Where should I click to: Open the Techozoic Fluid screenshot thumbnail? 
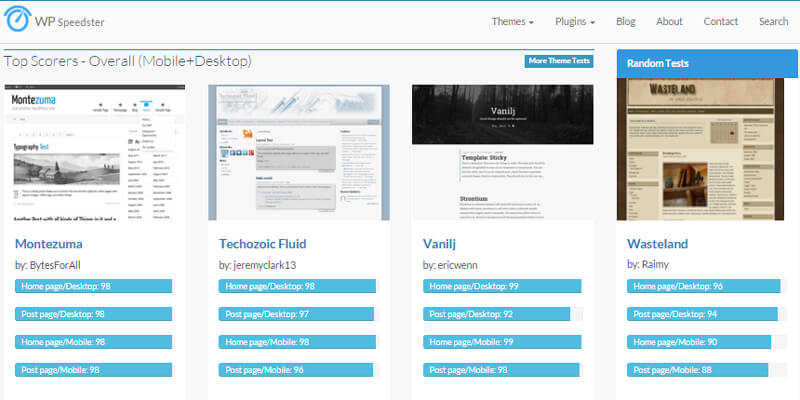(298, 153)
